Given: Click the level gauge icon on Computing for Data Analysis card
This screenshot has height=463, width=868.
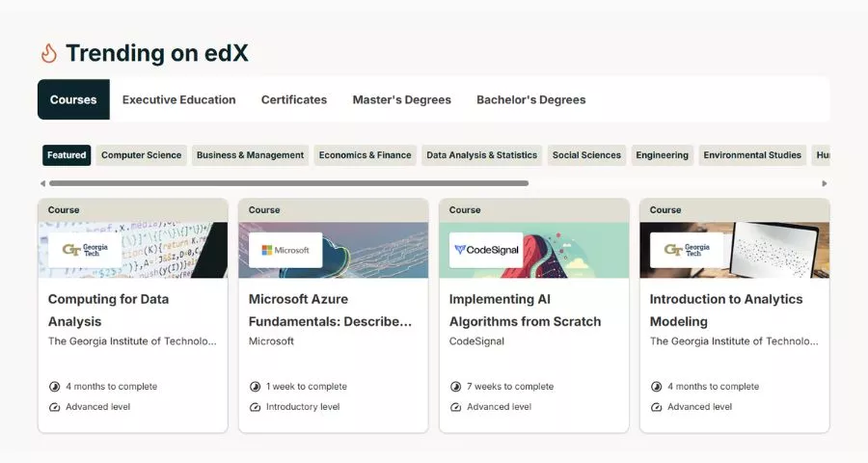Looking at the screenshot, I should click(54, 407).
